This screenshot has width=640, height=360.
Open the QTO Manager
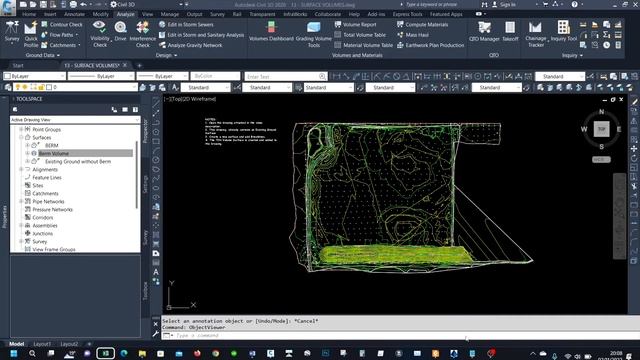pyautogui.click(x=484, y=32)
